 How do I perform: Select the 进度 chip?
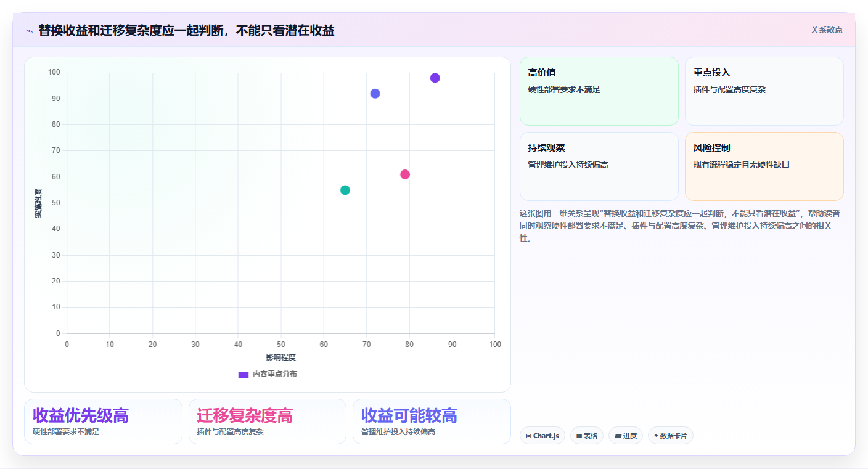[x=626, y=436]
